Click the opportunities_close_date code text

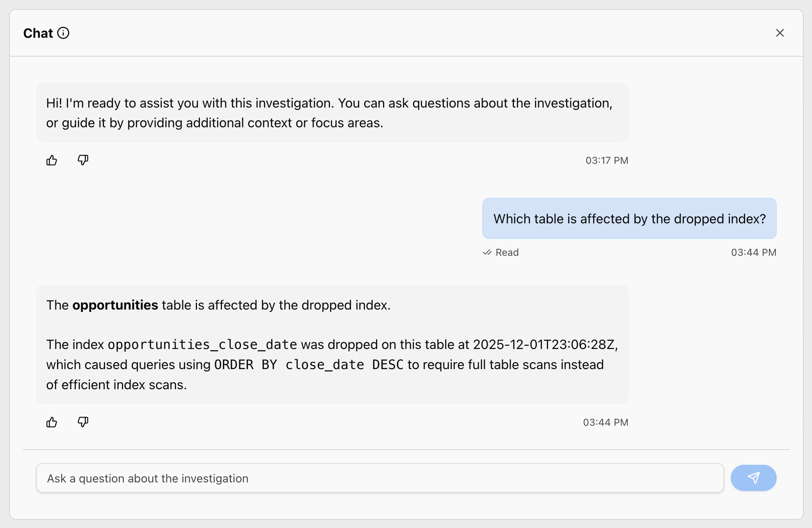202,344
